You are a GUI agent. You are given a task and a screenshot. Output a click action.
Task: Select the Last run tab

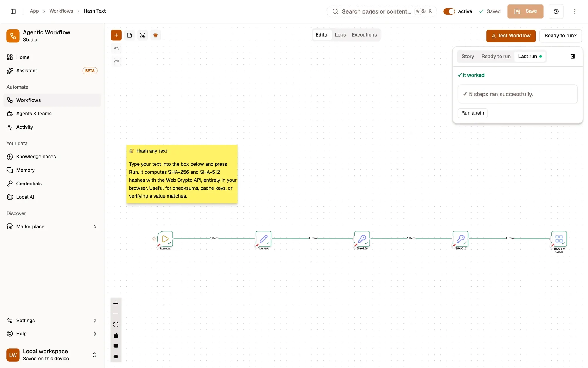[530, 57]
